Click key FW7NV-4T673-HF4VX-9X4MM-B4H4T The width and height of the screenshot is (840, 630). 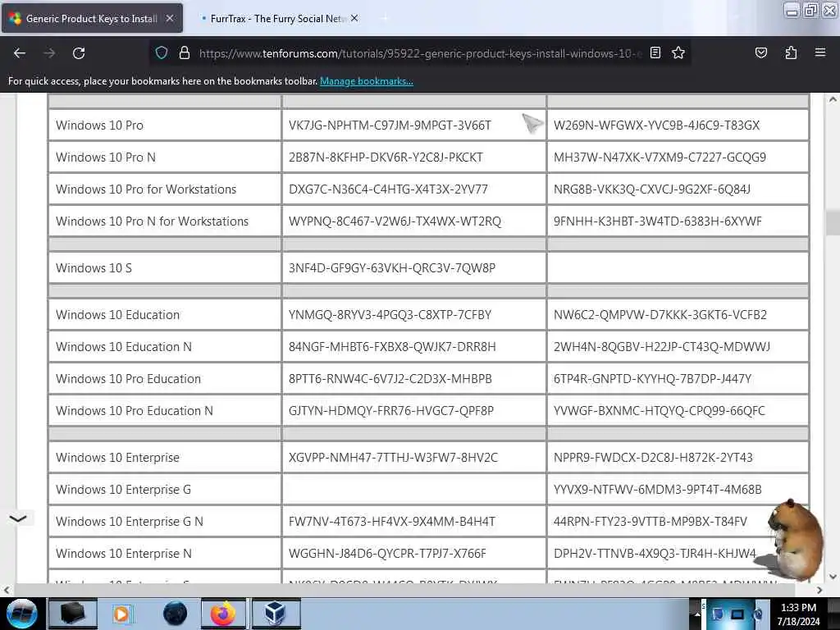(x=391, y=521)
